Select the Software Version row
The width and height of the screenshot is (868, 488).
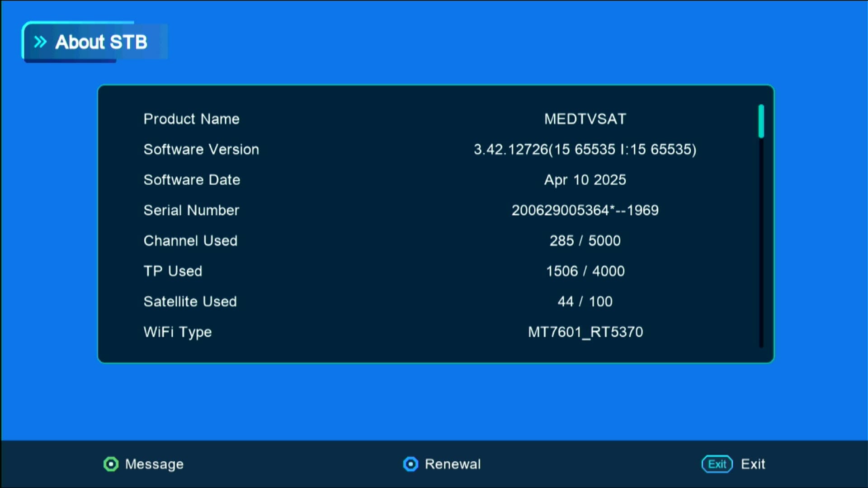(202, 150)
